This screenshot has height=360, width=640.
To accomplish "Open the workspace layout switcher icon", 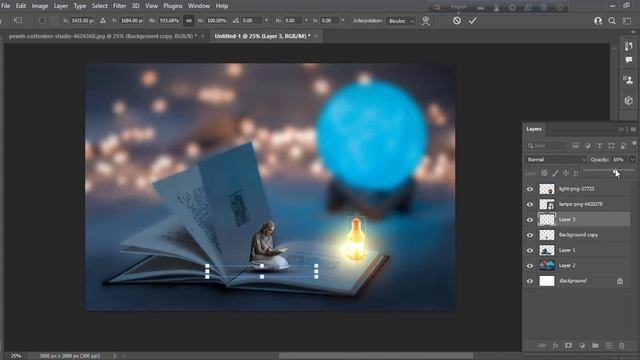I will 627,21.
